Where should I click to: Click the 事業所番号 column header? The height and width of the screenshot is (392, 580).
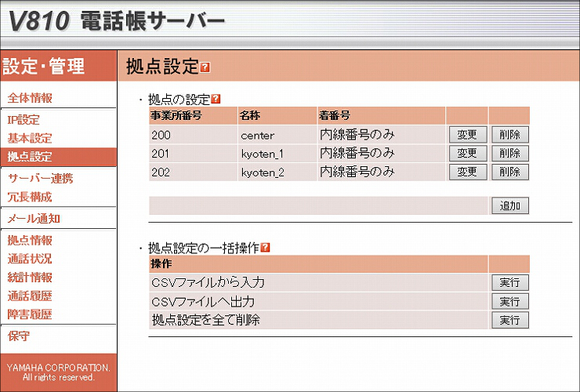click(193, 115)
